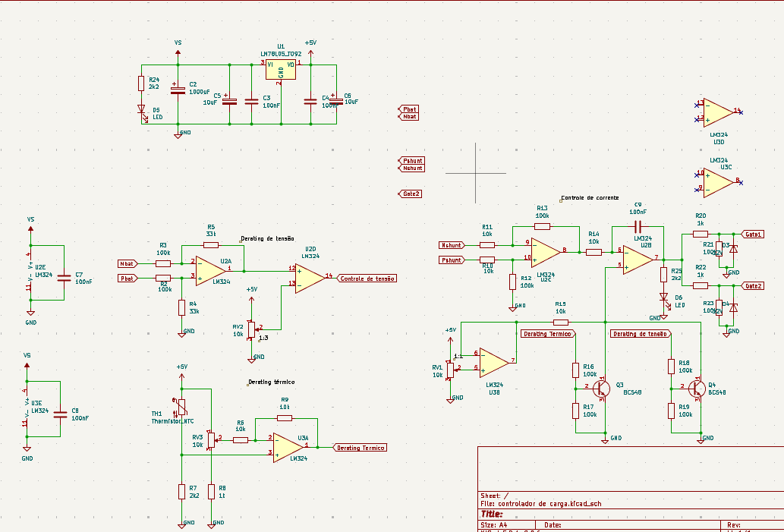Click the R24 resistor symbol

(x=141, y=83)
